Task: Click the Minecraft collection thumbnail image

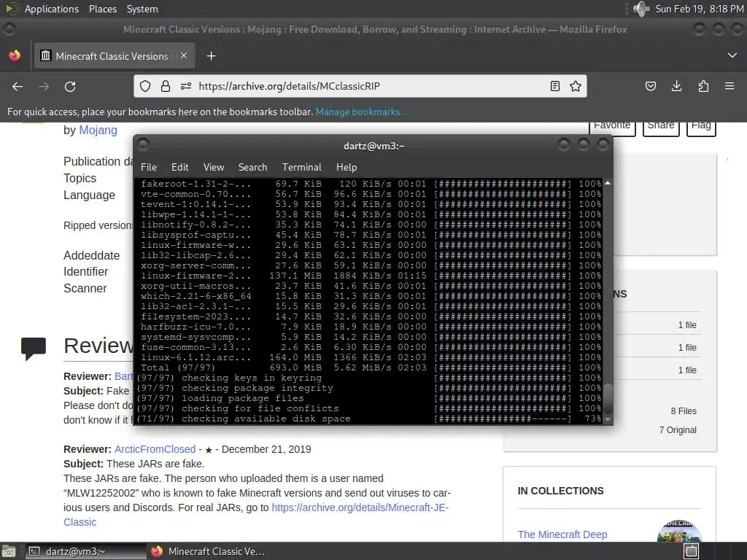Action: [x=679, y=531]
